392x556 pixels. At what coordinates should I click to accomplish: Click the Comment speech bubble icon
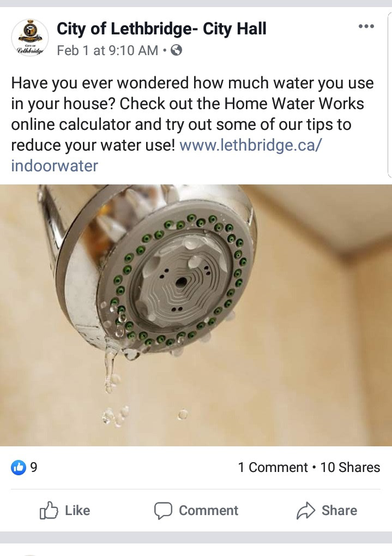163,511
